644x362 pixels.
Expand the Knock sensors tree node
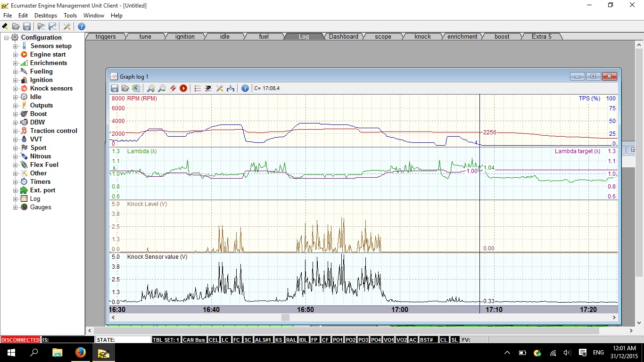pos(15,89)
